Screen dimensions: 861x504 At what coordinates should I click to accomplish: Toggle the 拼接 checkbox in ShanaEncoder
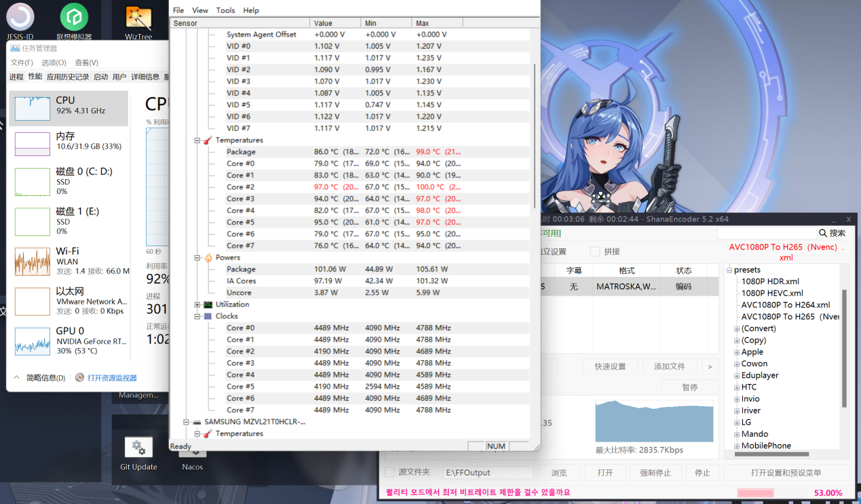(595, 252)
